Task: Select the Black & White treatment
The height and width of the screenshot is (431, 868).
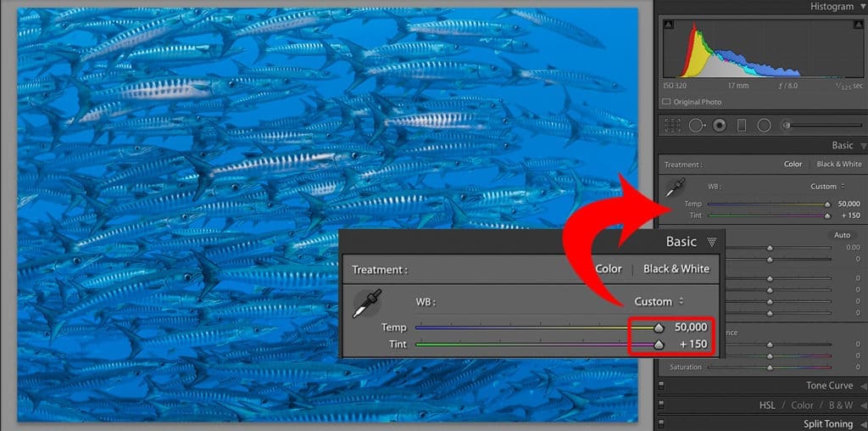Action: (839, 164)
